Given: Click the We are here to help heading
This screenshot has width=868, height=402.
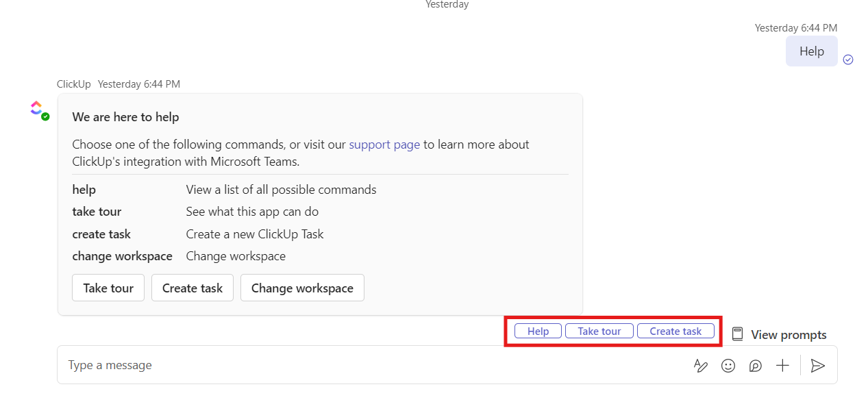Looking at the screenshot, I should [x=125, y=117].
